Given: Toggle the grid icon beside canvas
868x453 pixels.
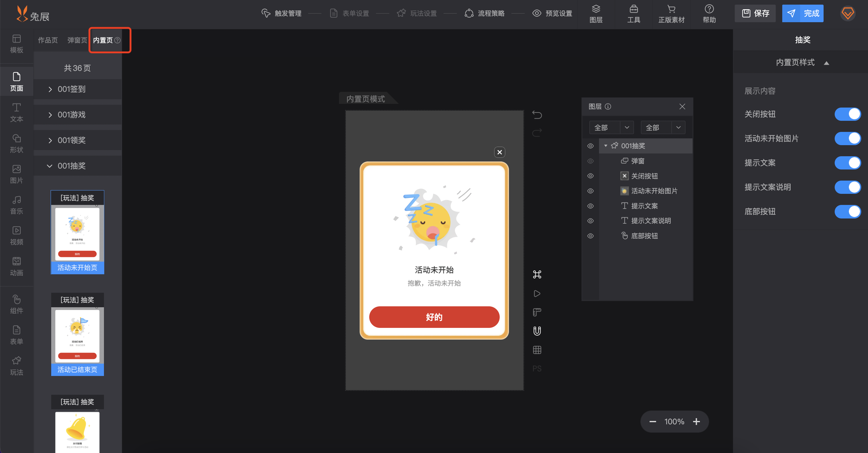Looking at the screenshot, I should 537,350.
